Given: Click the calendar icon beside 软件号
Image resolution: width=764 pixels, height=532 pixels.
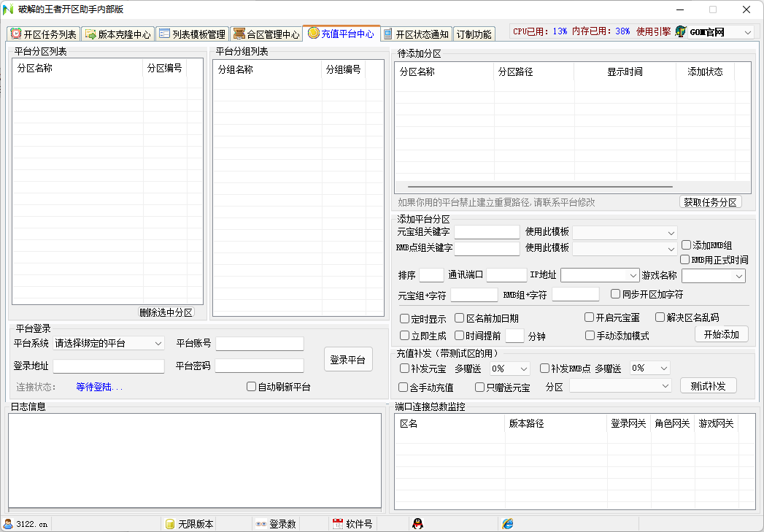Looking at the screenshot, I should tap(338, 524).
